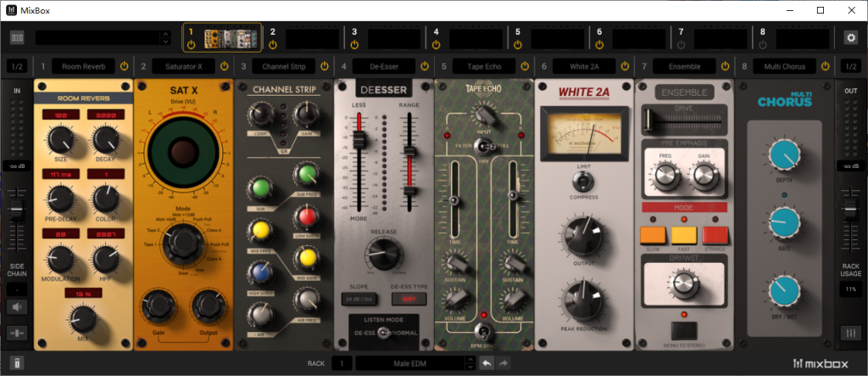Click the Mono to Stereo button
868x376 pixels.
(x=684, y=331)
